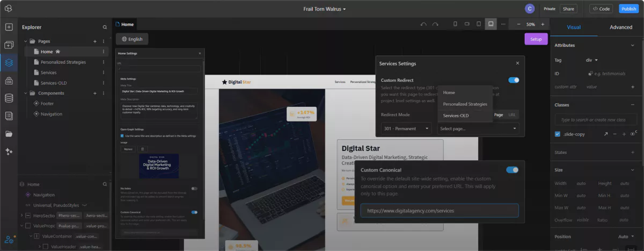
Task: Click the redo arrow in canvas toolbar
Action: point(435,24)
